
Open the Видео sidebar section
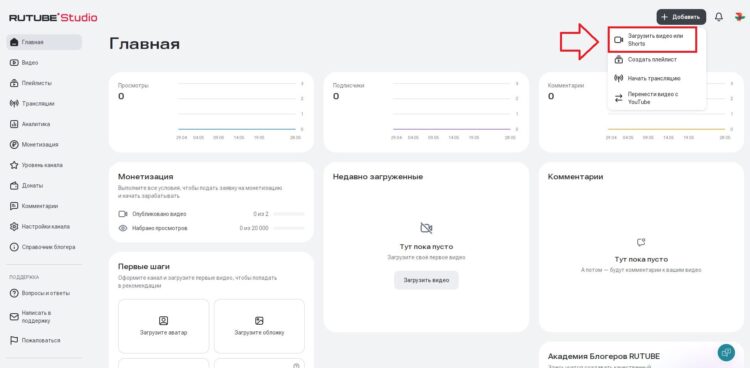[x=44, y=63]
